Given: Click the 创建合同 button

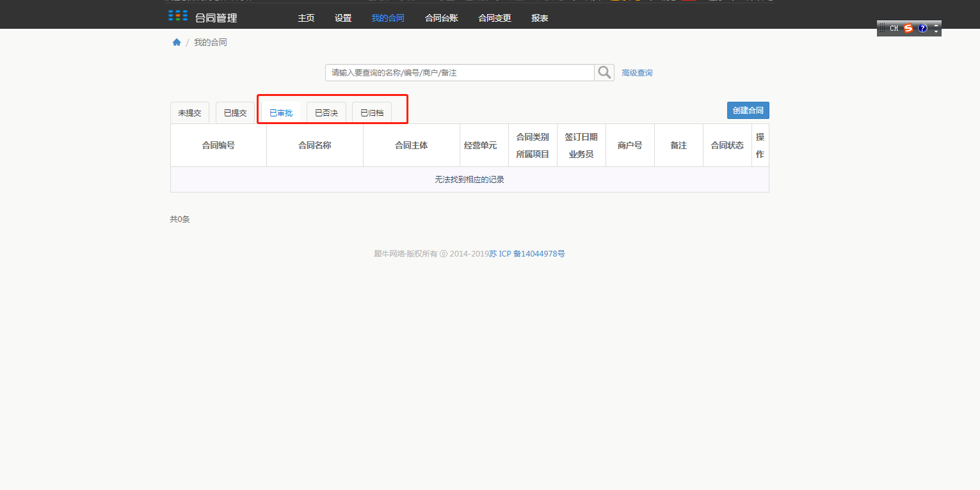Looking at the screenshot, I should click(x=748, y=110).
